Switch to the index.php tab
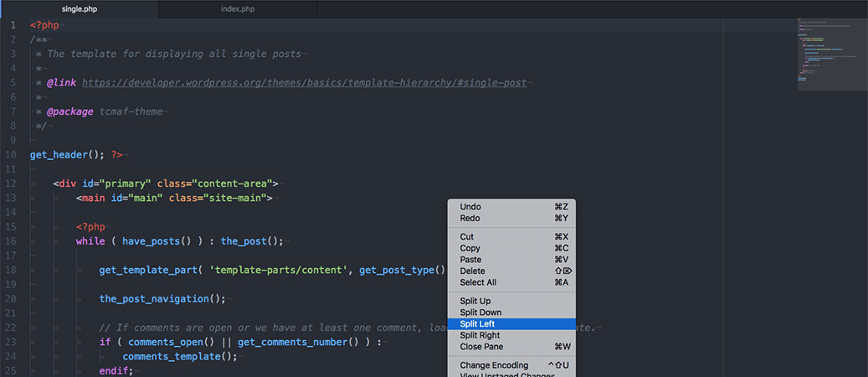868x377 pixels. (237, 9)
